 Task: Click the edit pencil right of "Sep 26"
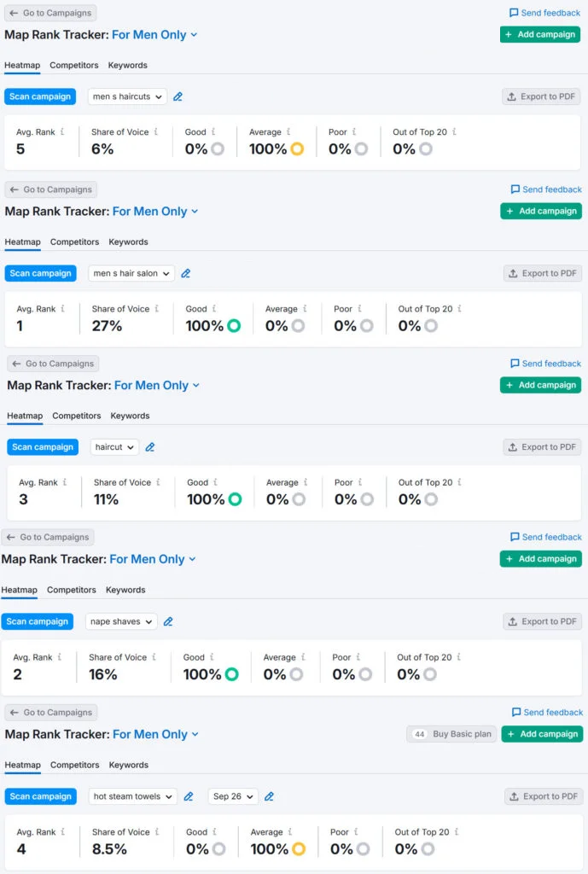click(269, 797)
